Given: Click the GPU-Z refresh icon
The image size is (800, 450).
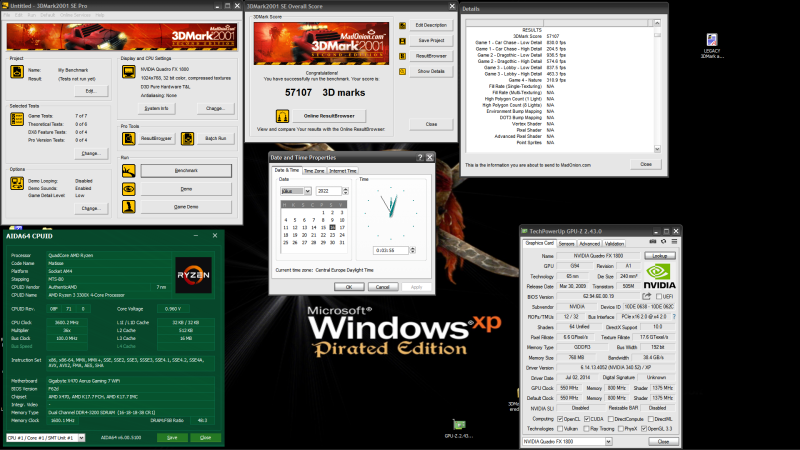Looking at the screenshot, I should pos(663,242).
